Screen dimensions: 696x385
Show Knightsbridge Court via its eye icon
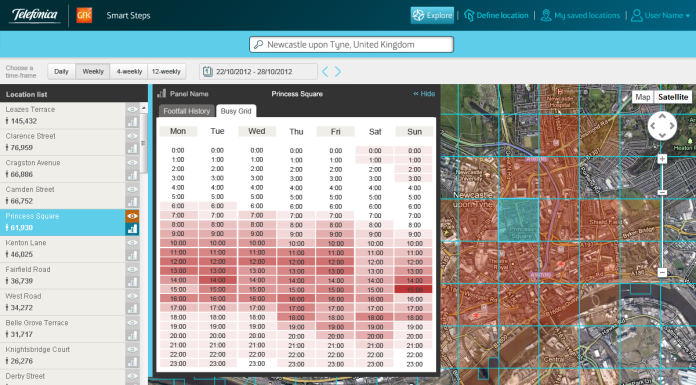point(132,349)
